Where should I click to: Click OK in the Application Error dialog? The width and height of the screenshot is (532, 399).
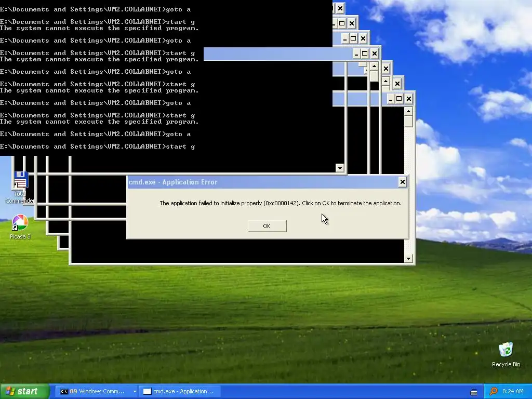267,226
